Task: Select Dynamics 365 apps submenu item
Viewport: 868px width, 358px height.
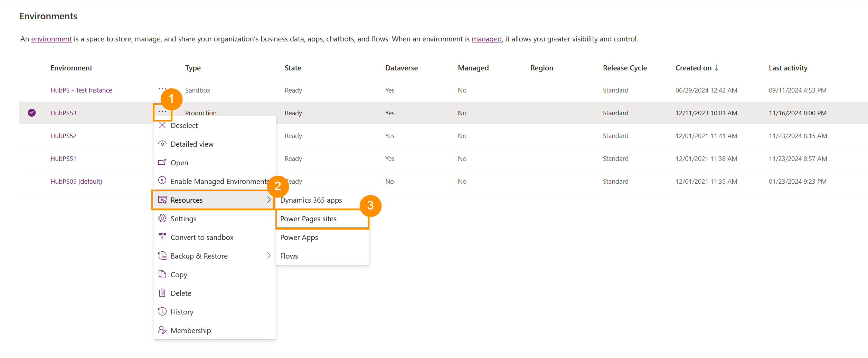Action: pyautogui.click(x=311, y=200)
